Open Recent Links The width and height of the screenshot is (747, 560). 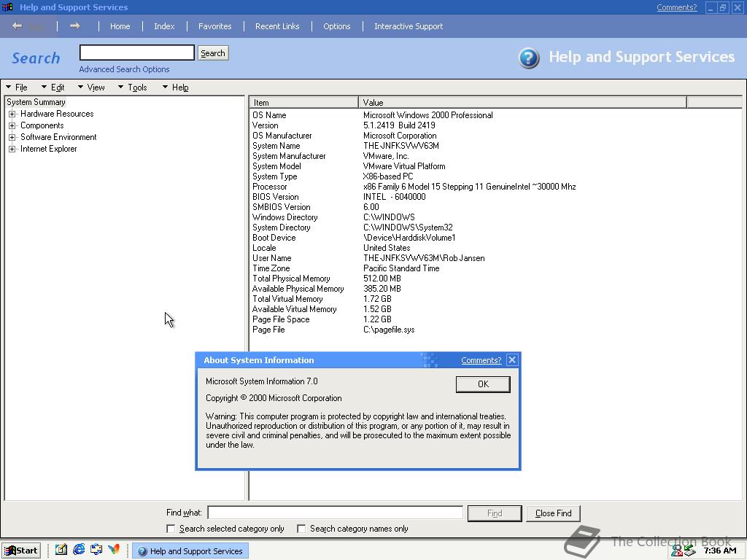click(277, 26)
